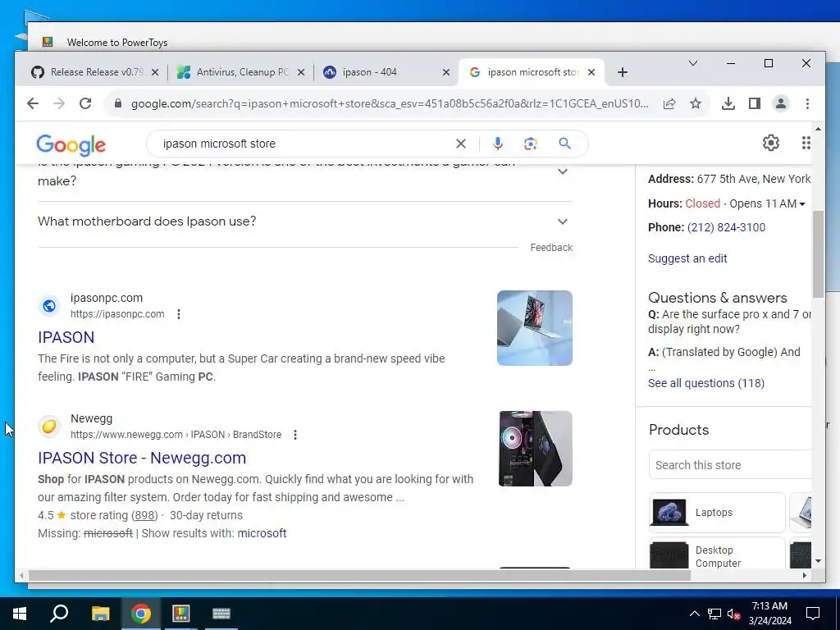Image resolution: width=840 pixels, height=630 pixels.
Task: Share this page from the address bar
Action: coord(669,103)
